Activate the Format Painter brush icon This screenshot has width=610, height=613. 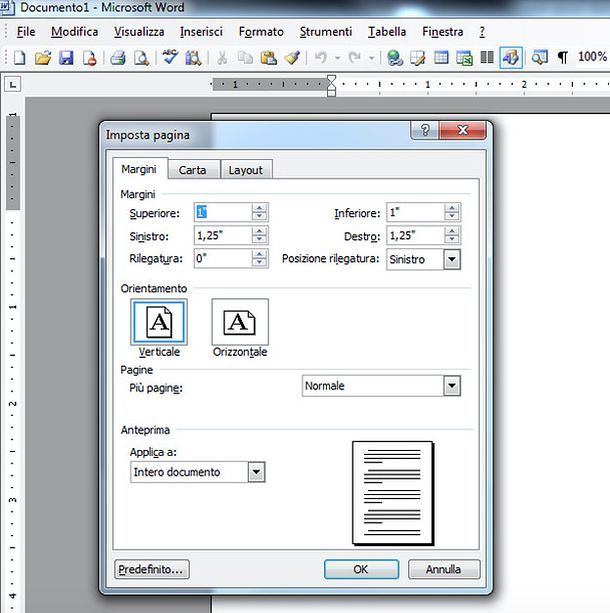[292, 58]
